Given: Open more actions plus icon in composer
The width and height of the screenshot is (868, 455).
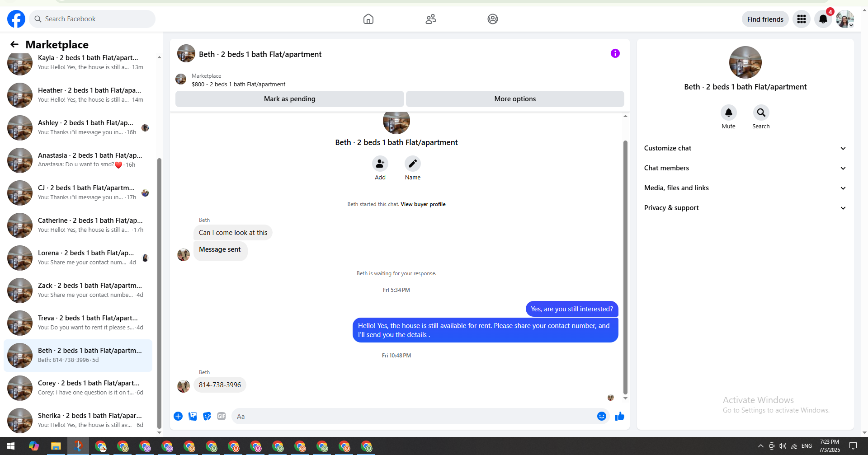Looking at the screenshot, I should [178, 416].
